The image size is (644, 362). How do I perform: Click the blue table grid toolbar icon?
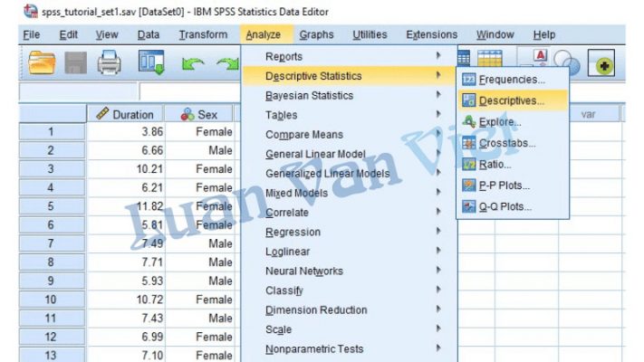point(464,58)
